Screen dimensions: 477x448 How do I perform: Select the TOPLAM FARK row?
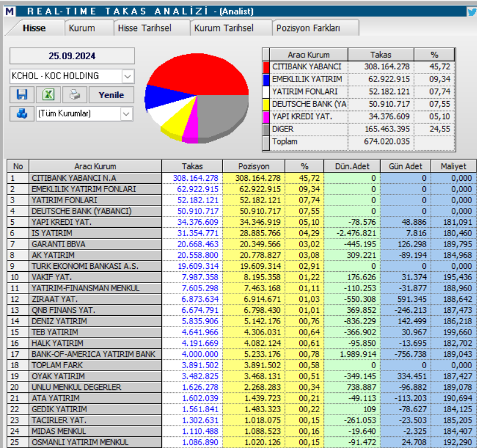coord(242,365)
